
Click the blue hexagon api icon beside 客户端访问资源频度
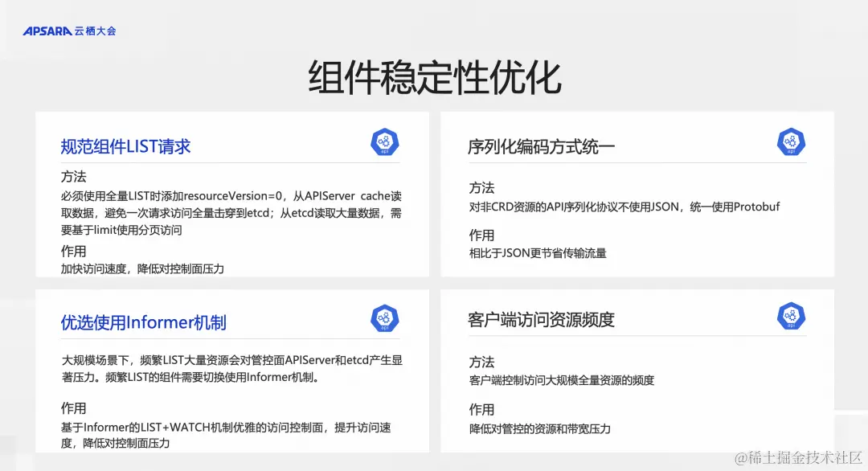791,317
